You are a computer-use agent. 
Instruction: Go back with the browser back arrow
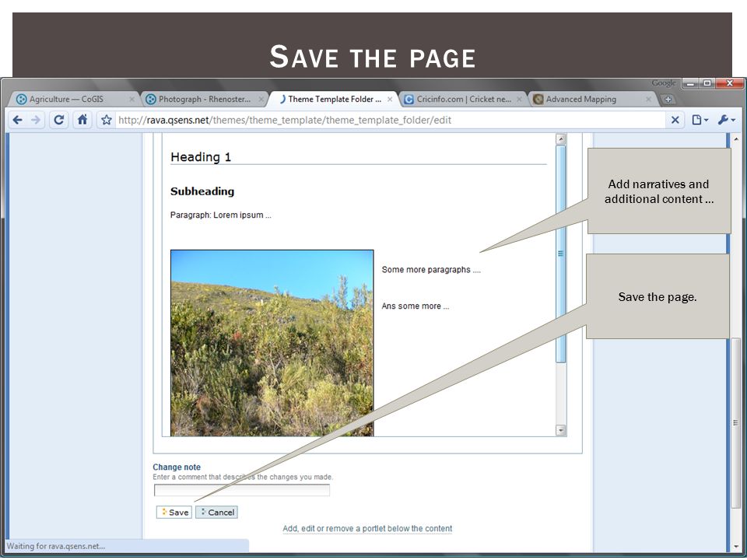click(x=18, y=120)
